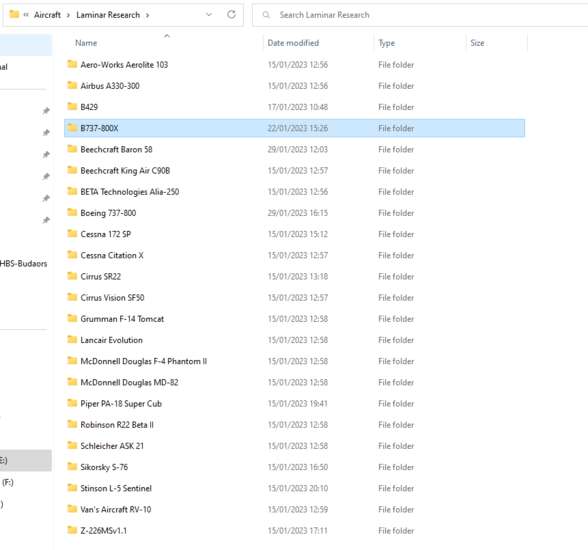Select the Cirrus SR22 folder name
The width and height of the screenshot is (588, 550).
coord(100,276)
